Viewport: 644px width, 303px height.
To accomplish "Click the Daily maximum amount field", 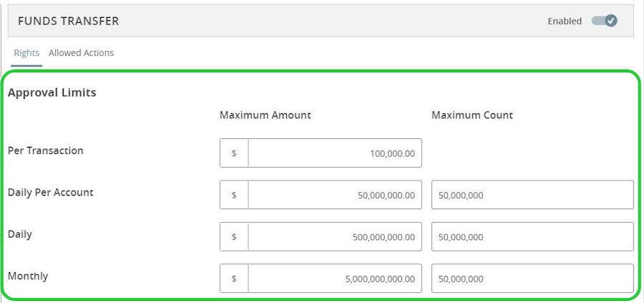I will point(334,237).
